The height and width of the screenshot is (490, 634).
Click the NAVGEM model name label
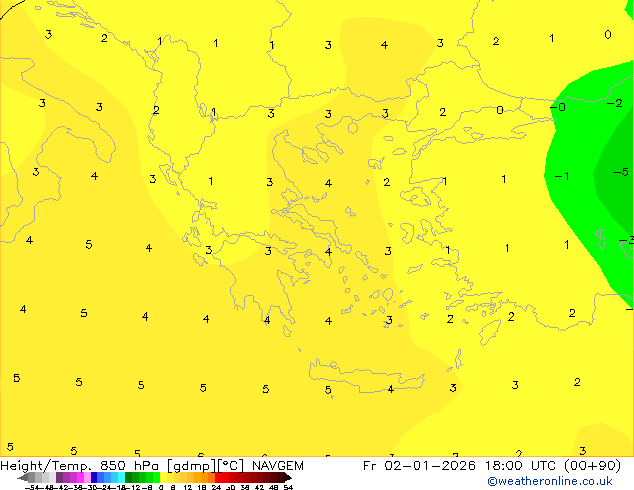coord(278,466)
